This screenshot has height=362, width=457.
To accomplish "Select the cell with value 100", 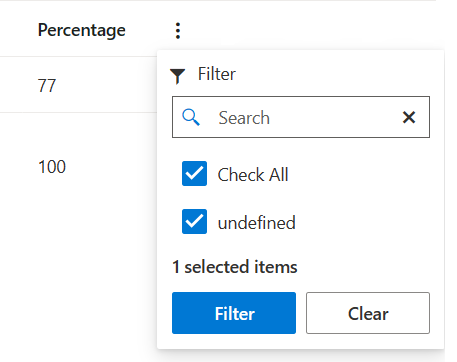I will coord(52,167).
